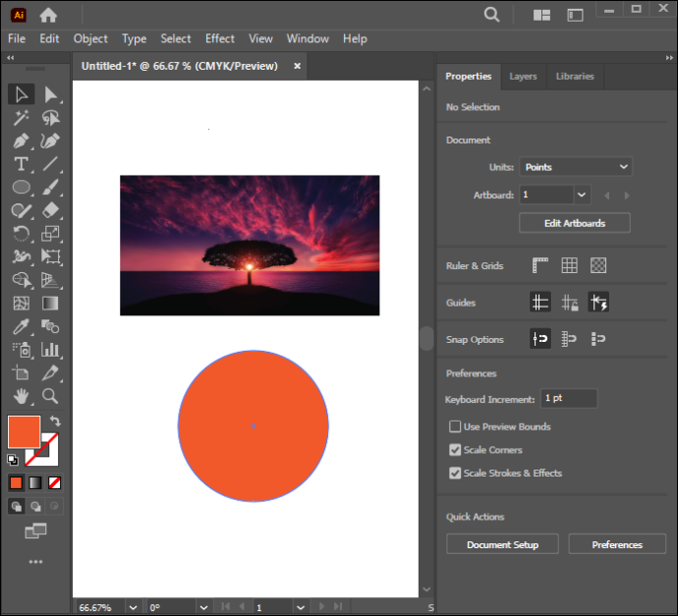
Task: Open the workspace switcher
Action: click(575, 16)
